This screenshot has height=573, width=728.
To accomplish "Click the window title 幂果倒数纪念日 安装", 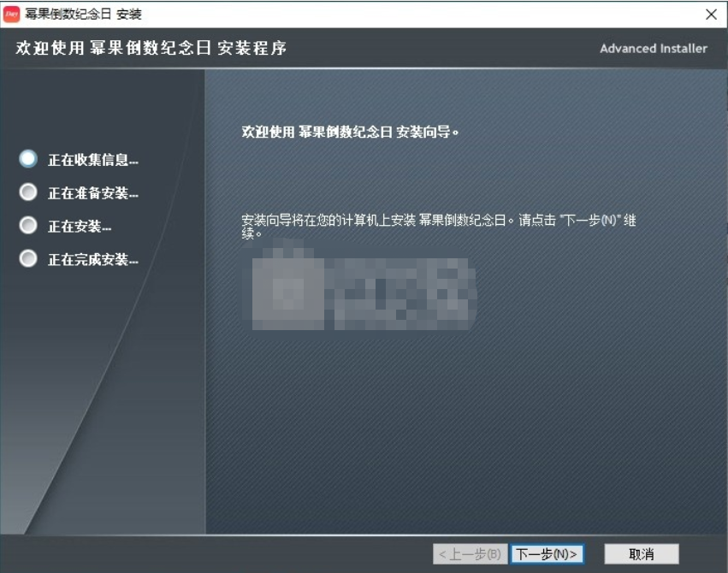I will (x=83, y=14).
